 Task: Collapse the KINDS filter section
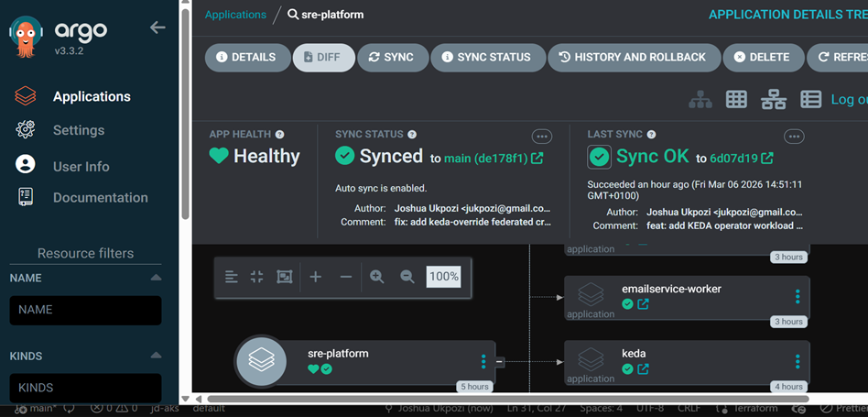[156, 355]
